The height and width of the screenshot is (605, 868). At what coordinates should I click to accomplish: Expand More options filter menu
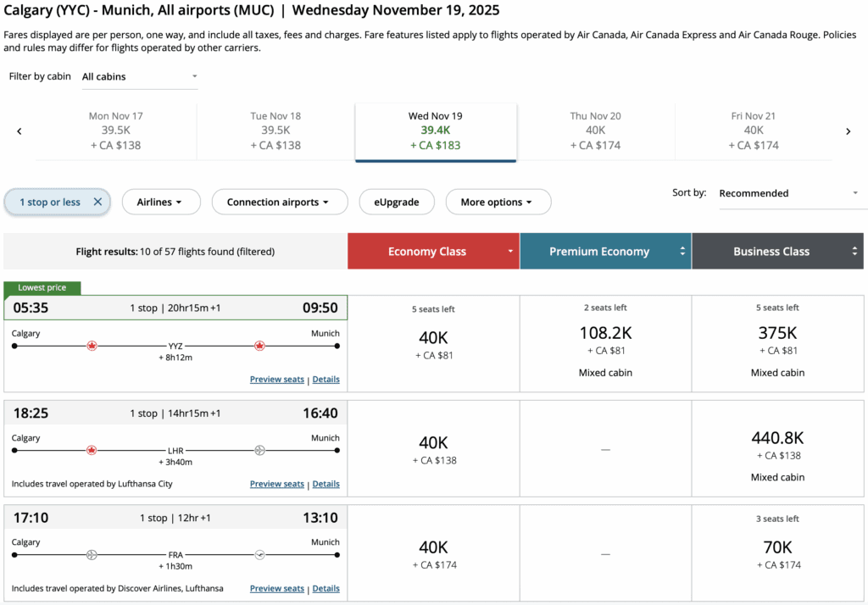(x=498, y=203)
